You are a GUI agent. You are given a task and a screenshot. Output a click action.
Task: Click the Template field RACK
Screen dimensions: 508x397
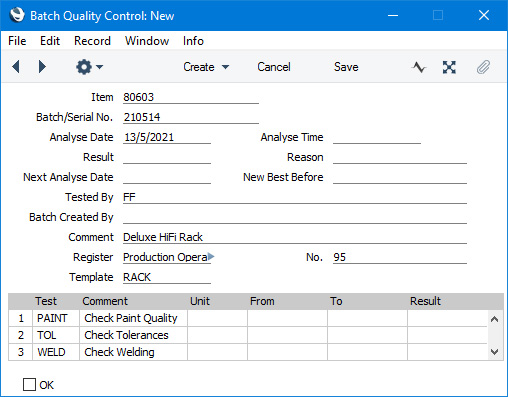[167, 277]
